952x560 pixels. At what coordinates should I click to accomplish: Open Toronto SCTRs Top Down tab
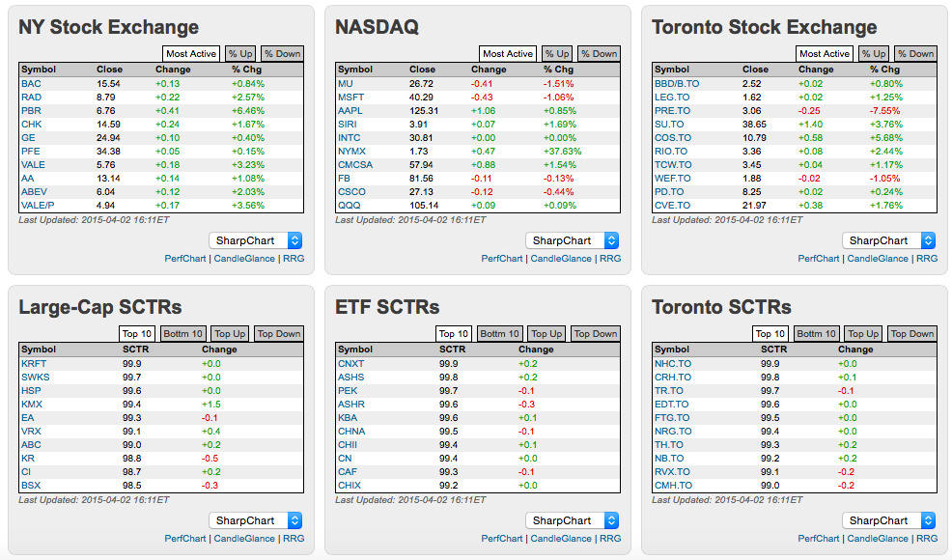(x=912, y=334)
